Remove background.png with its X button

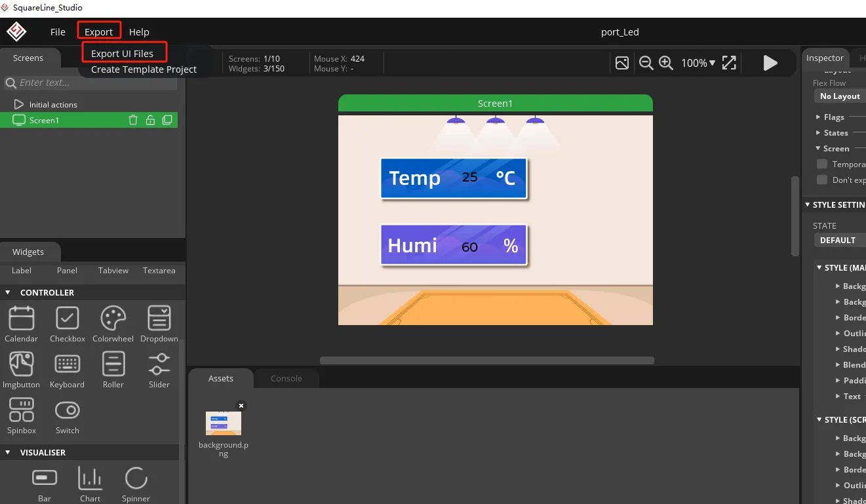point(241,406)
